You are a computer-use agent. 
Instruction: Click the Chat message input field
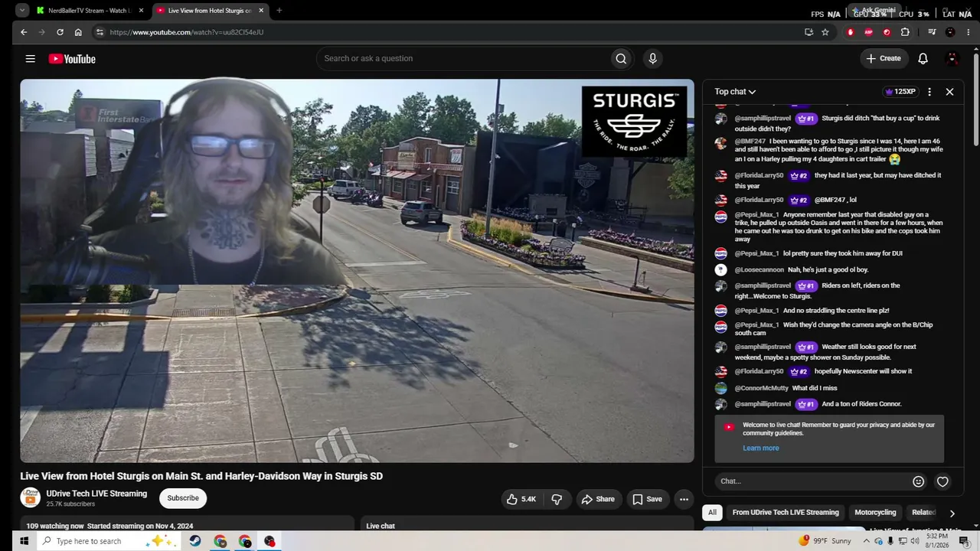point(812,481)
